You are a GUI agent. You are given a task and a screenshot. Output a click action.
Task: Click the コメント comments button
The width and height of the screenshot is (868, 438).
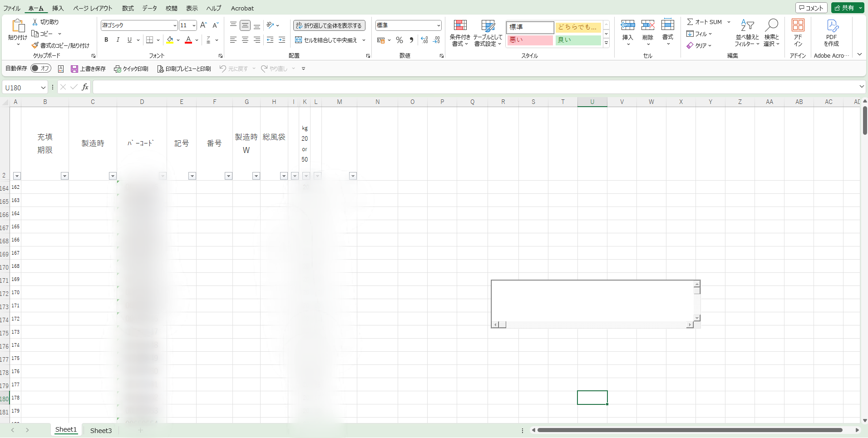[x=811, y=8]
